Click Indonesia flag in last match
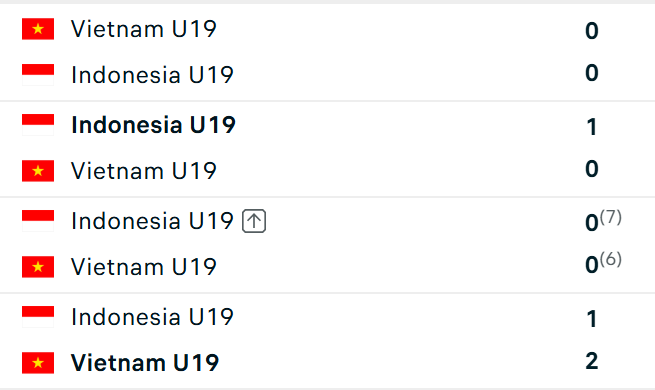This screenshot has width=655, height=390. (38, 317)
